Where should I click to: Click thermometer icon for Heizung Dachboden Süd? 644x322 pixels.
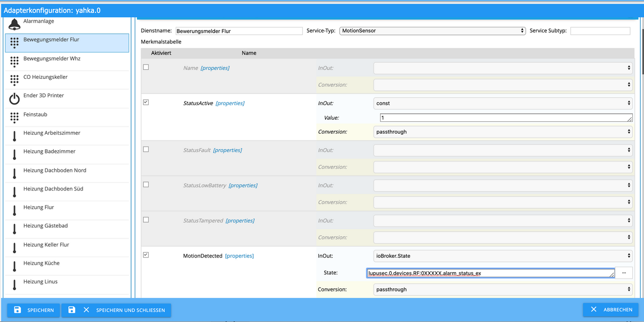pyautogui.click(x=14, y=192)
